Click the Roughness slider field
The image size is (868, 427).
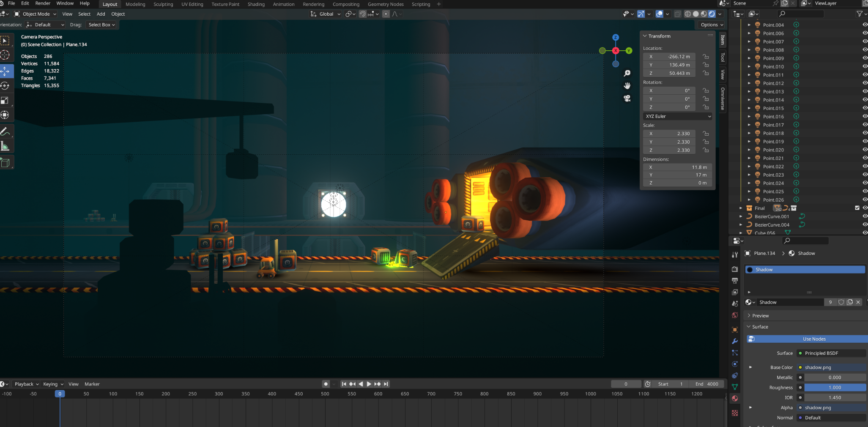(x=835, y=388)
